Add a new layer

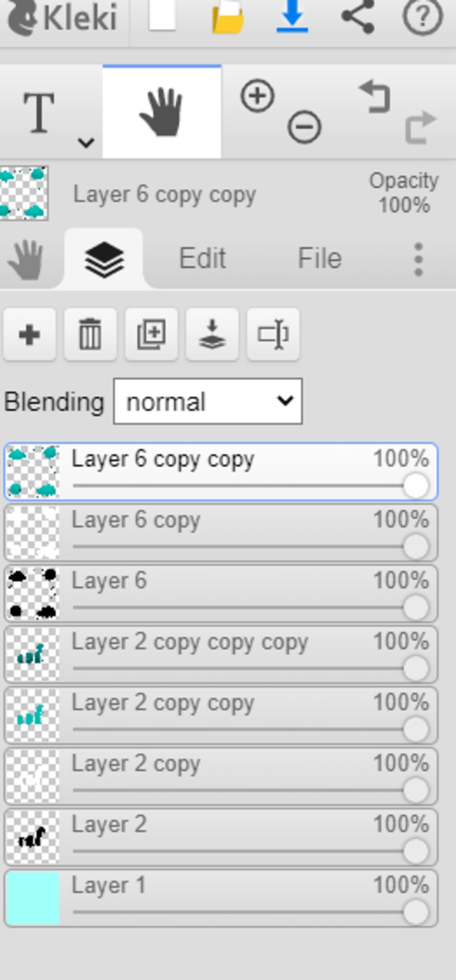(x=29, y=335)
